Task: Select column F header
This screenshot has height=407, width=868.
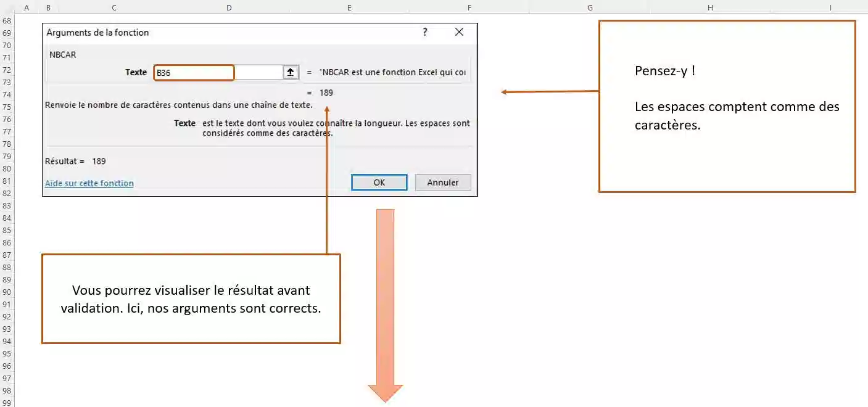Action: 469,7
